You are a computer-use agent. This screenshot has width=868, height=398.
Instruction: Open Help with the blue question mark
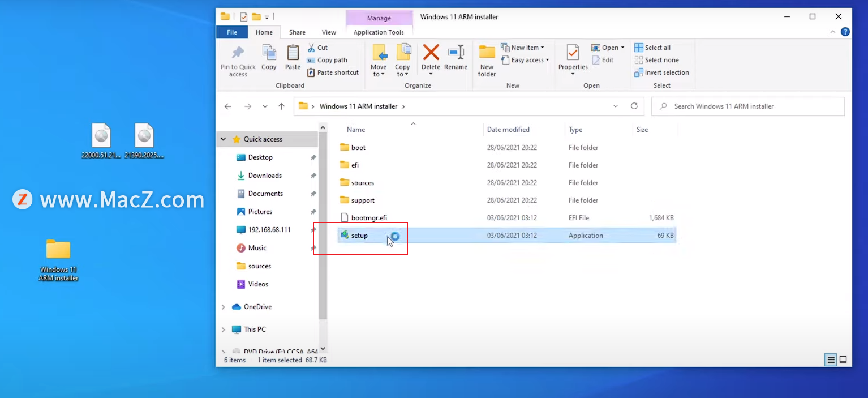[845, 32]
